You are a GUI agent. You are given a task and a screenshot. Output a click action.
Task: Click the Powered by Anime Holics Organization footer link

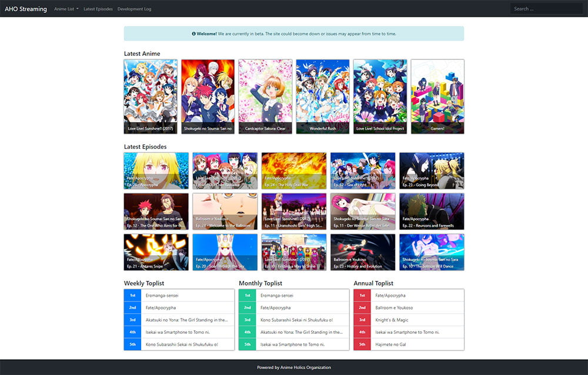point(294,367)
